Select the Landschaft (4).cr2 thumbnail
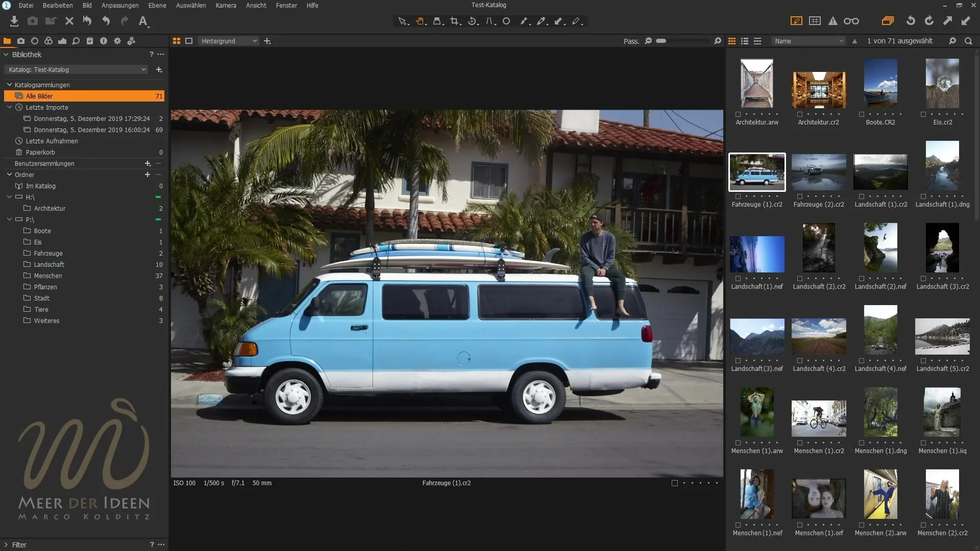 (819, 336)
